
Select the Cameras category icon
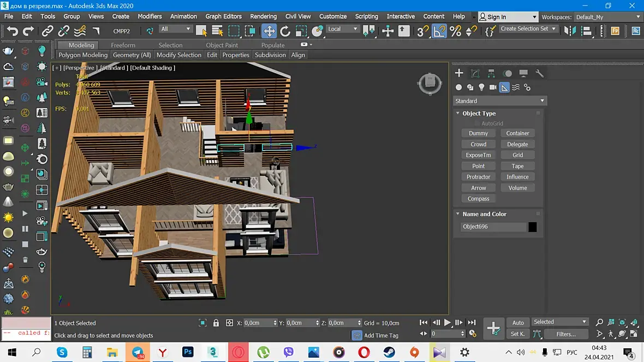(493, 87)
